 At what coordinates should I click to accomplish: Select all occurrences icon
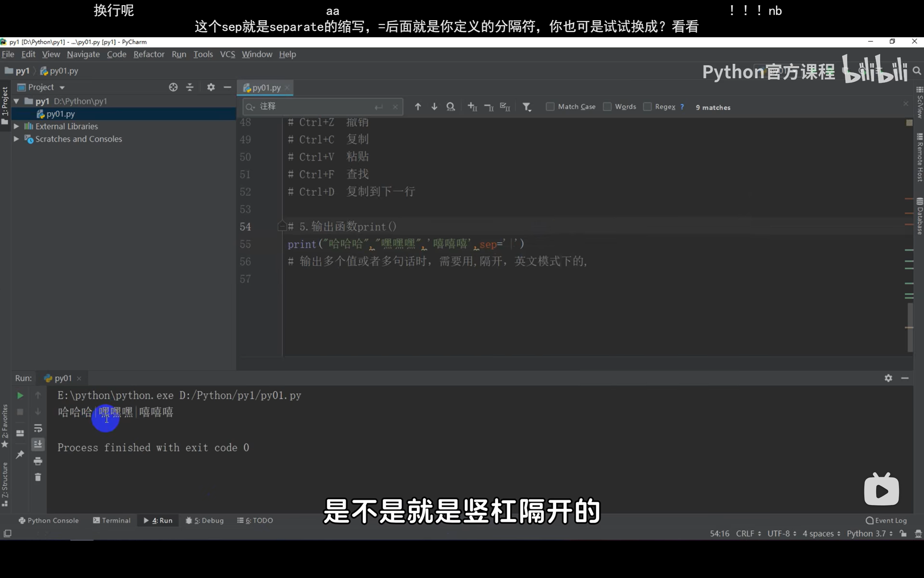click(x=505, y=107)
